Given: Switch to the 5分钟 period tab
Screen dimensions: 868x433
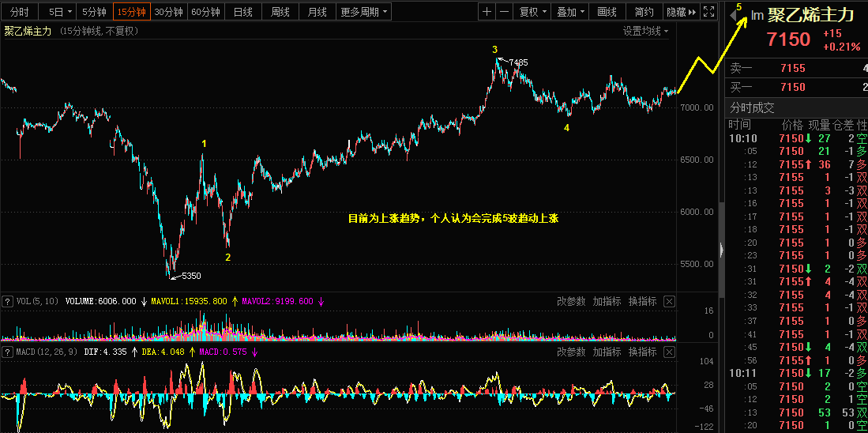Looking at the screenshot, I should point(93,12).
